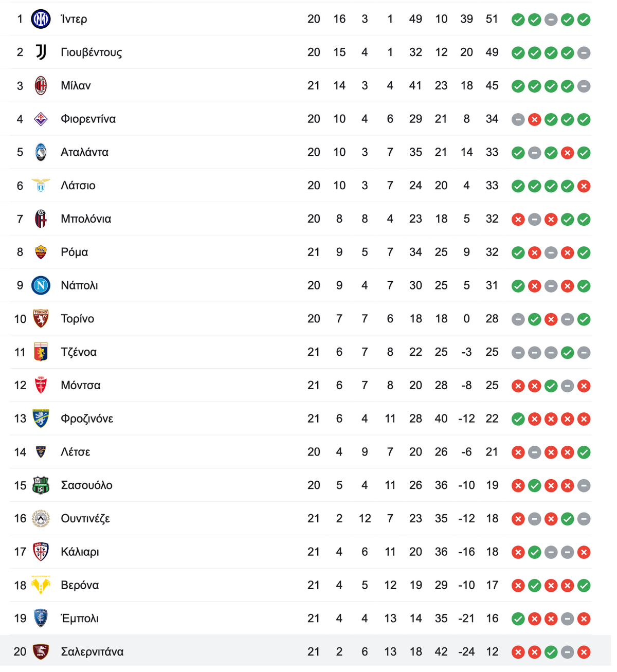Click the Fiorentina purple badge icon

41,119
